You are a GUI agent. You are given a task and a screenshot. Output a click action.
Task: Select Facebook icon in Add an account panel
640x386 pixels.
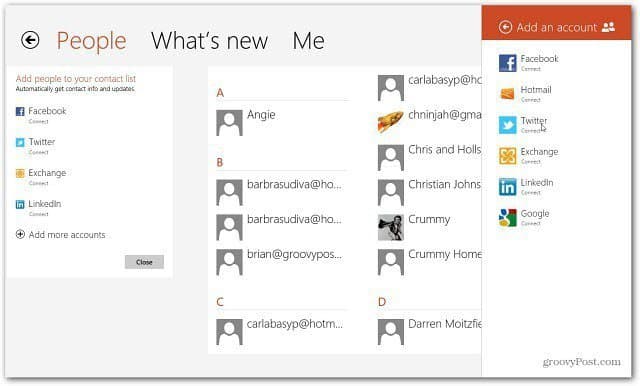[x=508, y=63]
